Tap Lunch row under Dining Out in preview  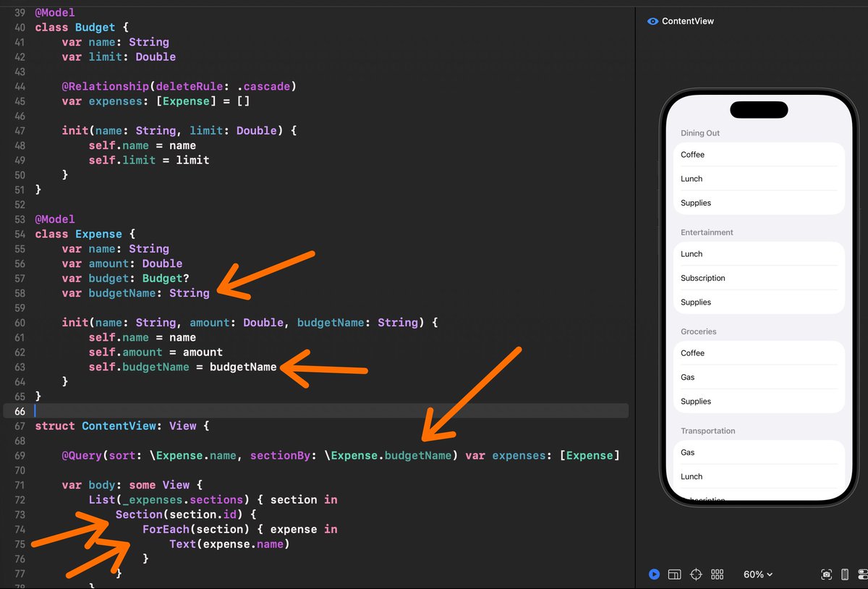pyautogui.click(x=759, y=179)
